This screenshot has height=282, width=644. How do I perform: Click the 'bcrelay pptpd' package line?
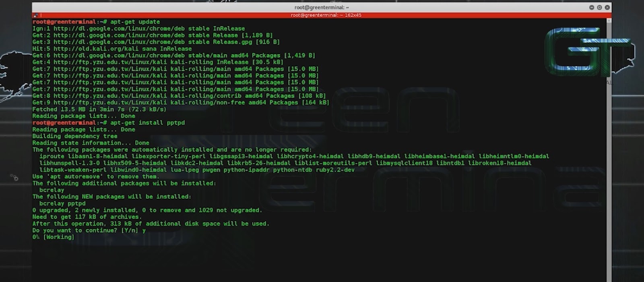62,203
